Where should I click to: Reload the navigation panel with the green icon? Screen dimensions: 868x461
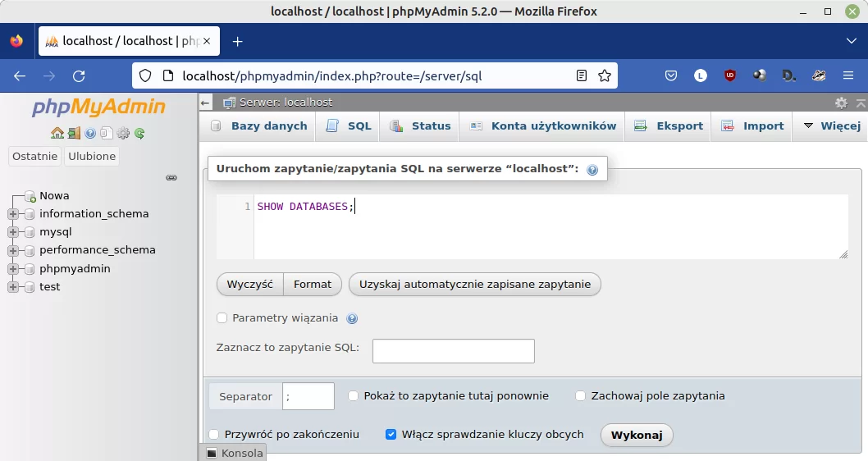[139, 134]
